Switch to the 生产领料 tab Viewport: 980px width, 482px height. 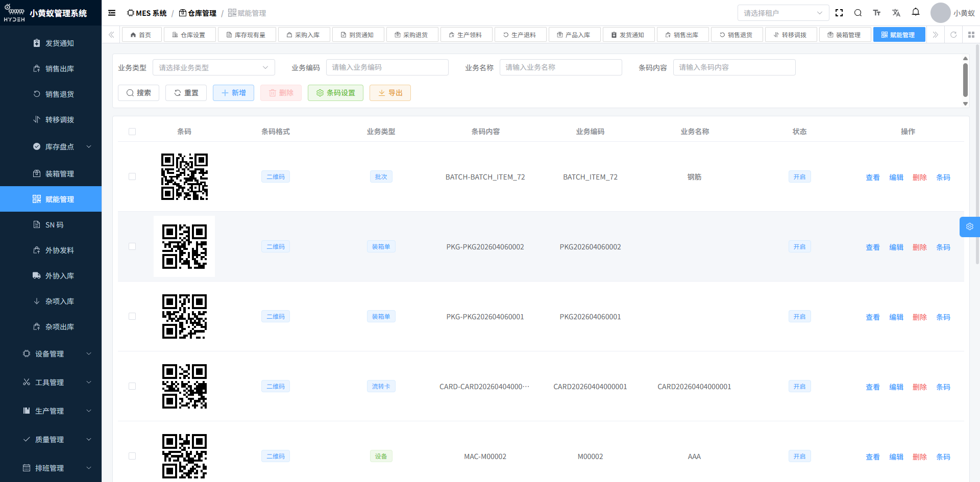coord(466,35)
